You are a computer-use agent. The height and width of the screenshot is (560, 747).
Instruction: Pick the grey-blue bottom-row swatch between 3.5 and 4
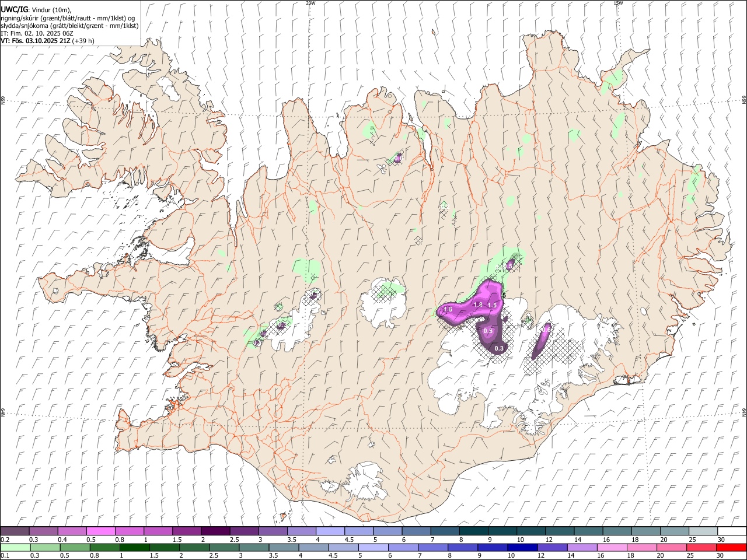(284, 547)
